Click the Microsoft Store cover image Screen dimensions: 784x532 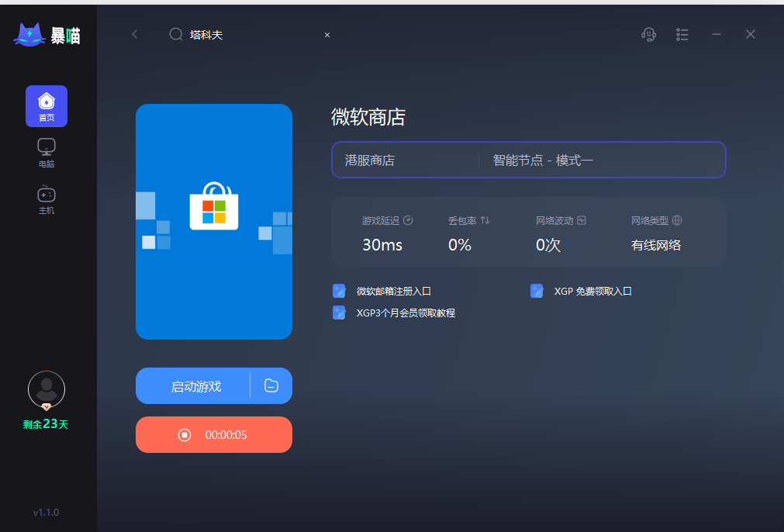[x=214, y=222]
